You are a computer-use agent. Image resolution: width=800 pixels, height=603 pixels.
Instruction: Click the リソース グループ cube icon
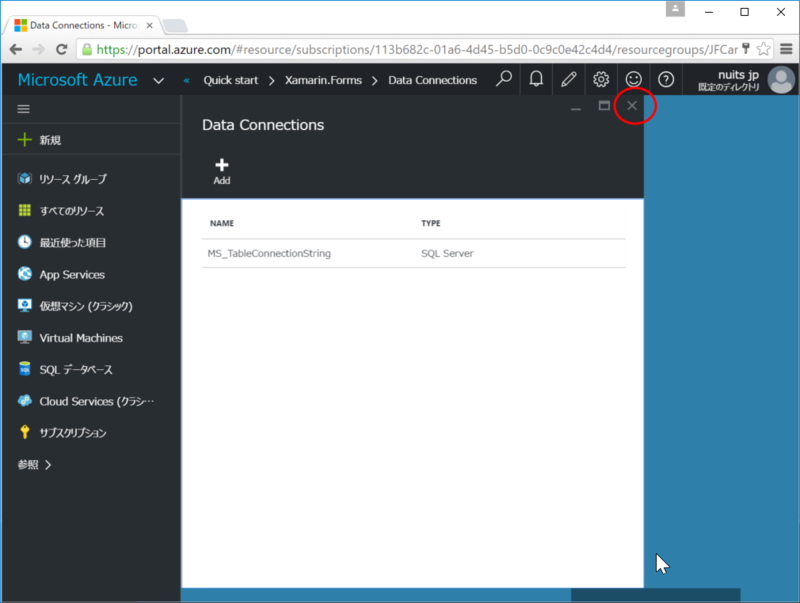(x=24, y=178)
